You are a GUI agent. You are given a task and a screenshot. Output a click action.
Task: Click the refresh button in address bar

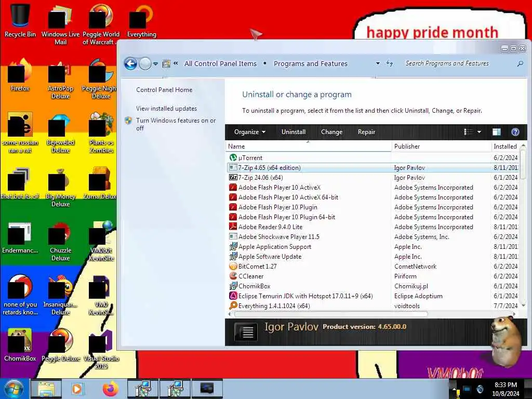pos(390,63)
